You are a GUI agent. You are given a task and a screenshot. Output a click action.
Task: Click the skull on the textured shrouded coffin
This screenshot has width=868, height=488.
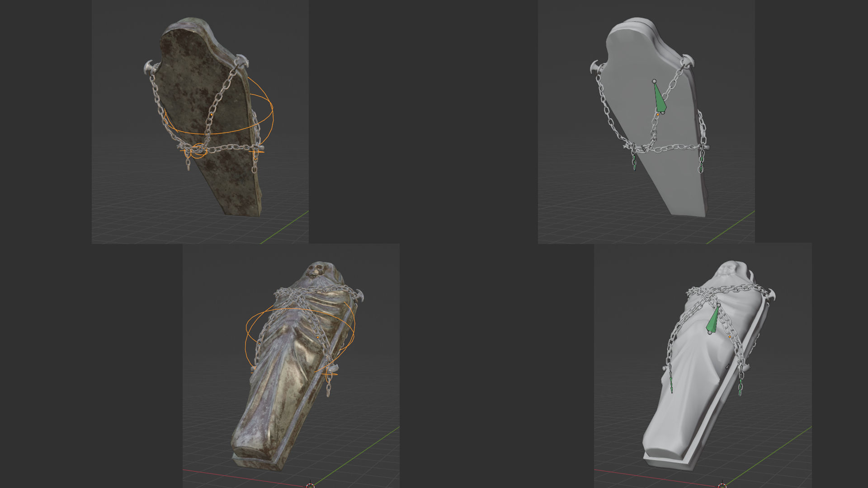point(315,271)
